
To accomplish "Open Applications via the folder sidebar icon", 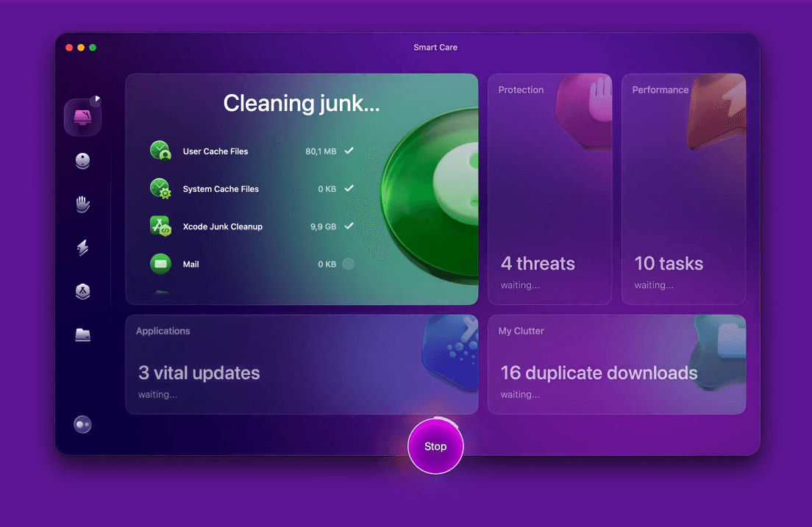I will point(82,334).
